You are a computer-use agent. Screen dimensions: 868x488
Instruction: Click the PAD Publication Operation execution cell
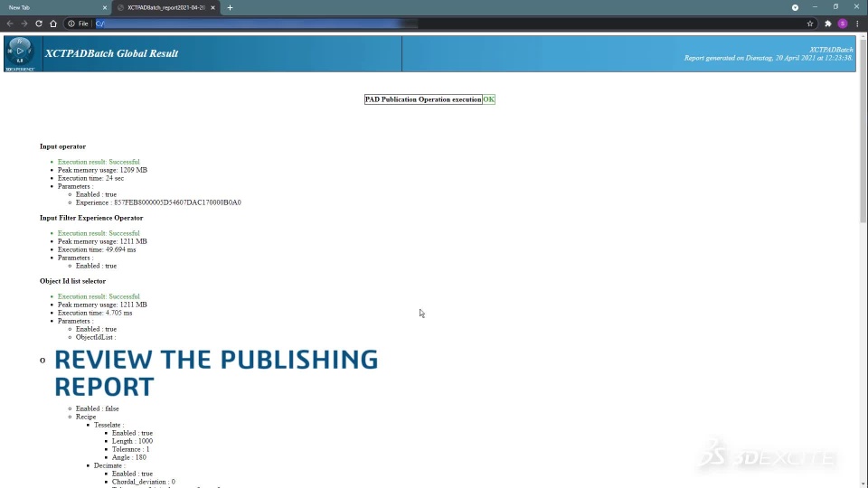(423, 99)
